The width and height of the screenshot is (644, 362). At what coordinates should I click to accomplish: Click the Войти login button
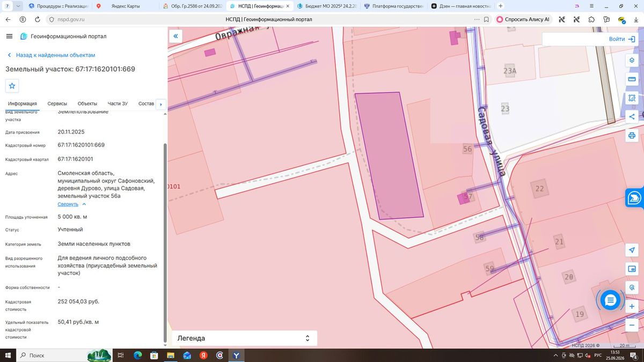(x=622, y=39)
